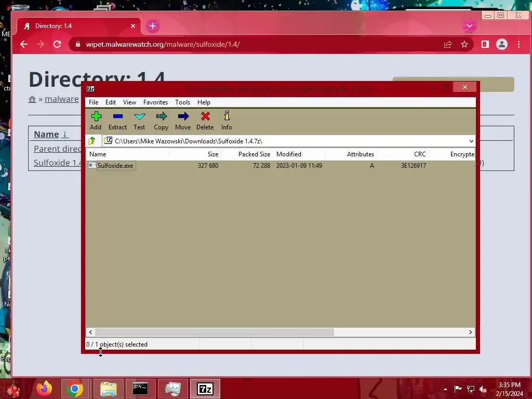Go forward in Chrome browser
The image size is (532, 399).
[41, 45]
